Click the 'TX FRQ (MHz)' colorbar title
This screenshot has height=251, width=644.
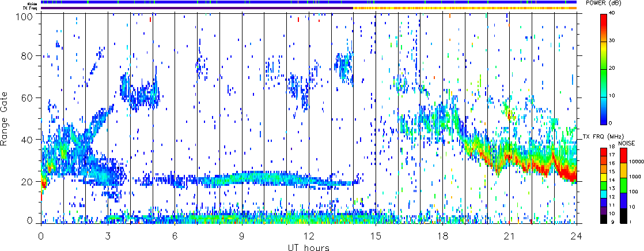tap(603, 137)
